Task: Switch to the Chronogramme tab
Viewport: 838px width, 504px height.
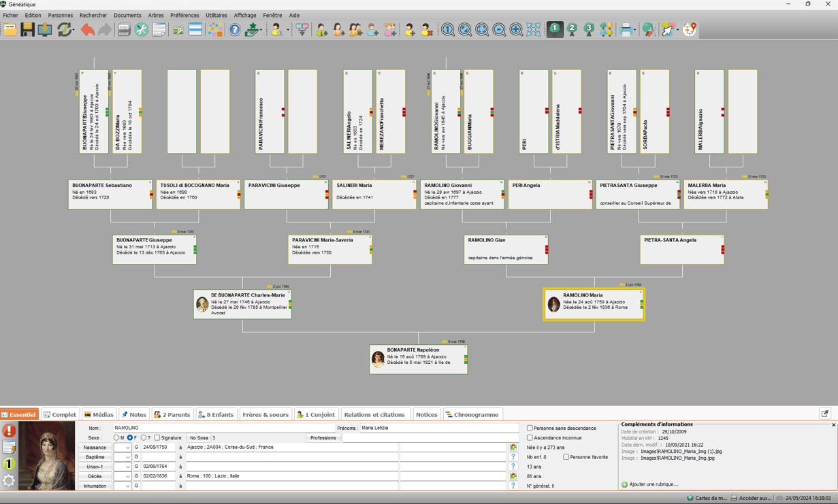Action: click(x=472, y=414)
